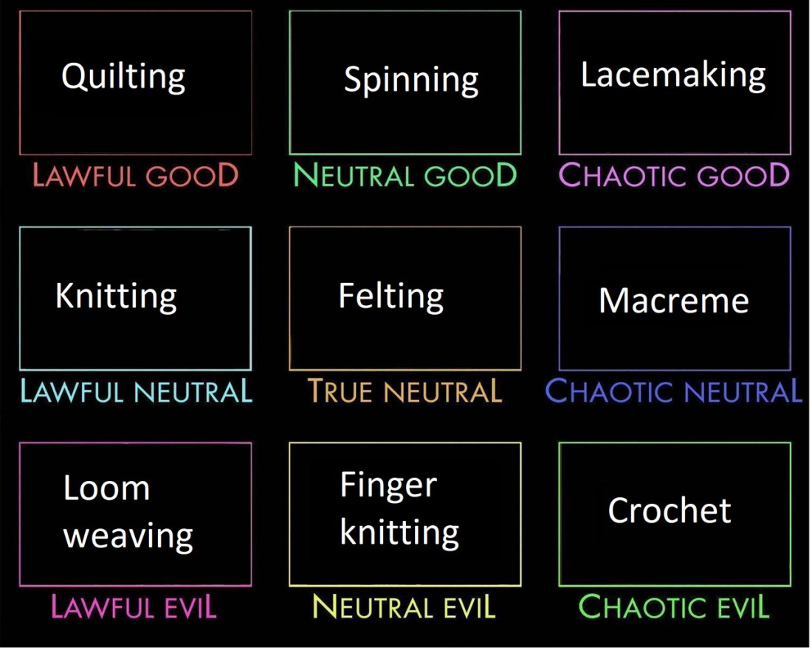Click the Quilting text
Image resolution: width=812 pixels, height=656 pixels.
(123, 76)
